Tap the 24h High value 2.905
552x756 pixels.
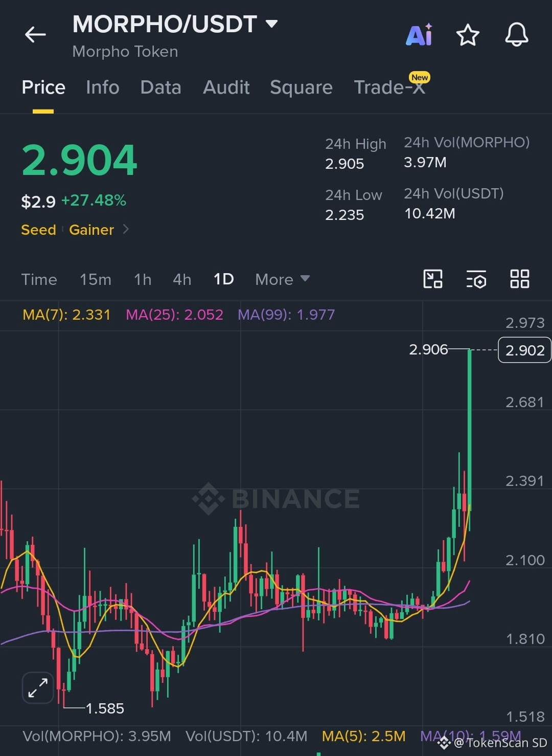[x=344, y=164]
